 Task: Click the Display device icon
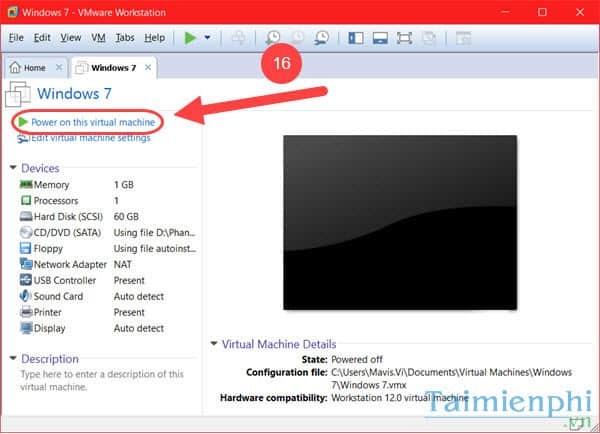click(x=26, y=328)
